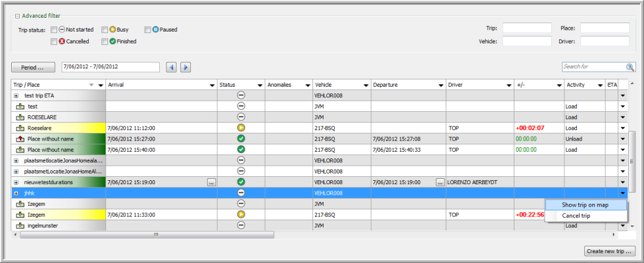Select 'Show trip on map' menu item
The width and height of the screenshot is (644, 263).
[x=585, y=205]
